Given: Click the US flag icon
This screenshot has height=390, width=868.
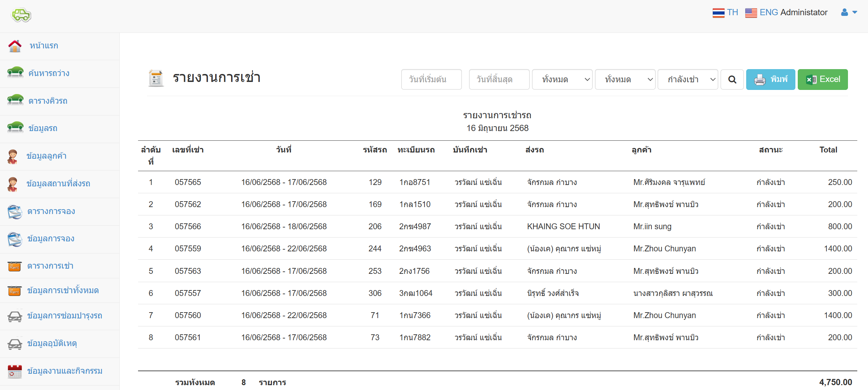Looking at the screenshot, I should tap(751, 13).
